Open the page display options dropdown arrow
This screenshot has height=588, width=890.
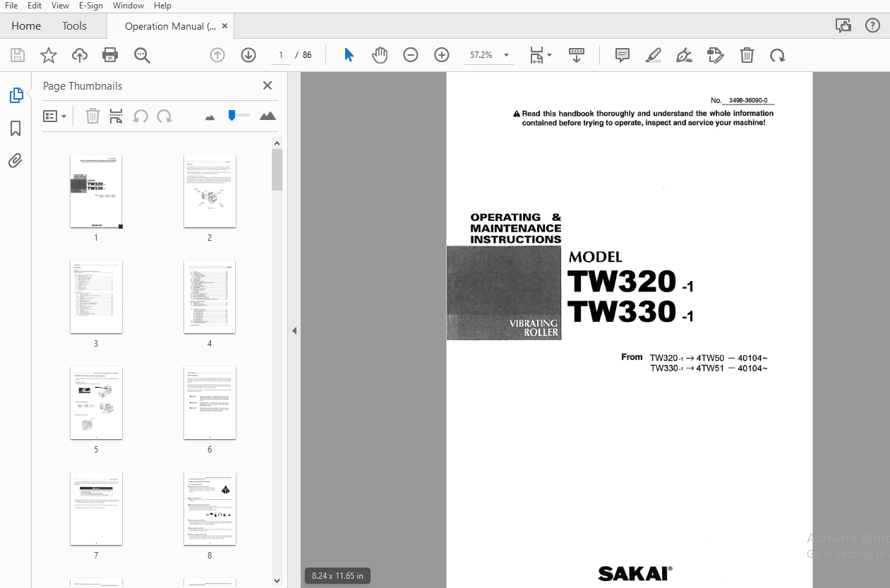pyautogui.click(x=550, y=55)
